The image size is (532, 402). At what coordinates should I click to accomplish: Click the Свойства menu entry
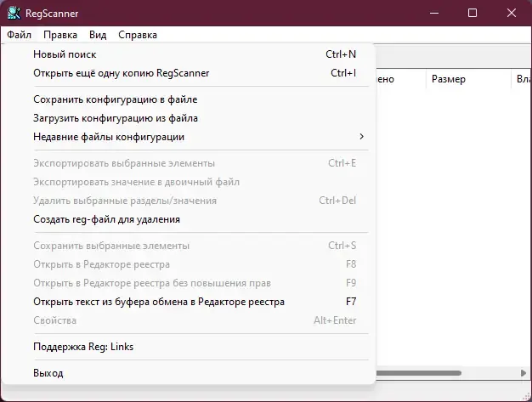(x=189, y=320)
